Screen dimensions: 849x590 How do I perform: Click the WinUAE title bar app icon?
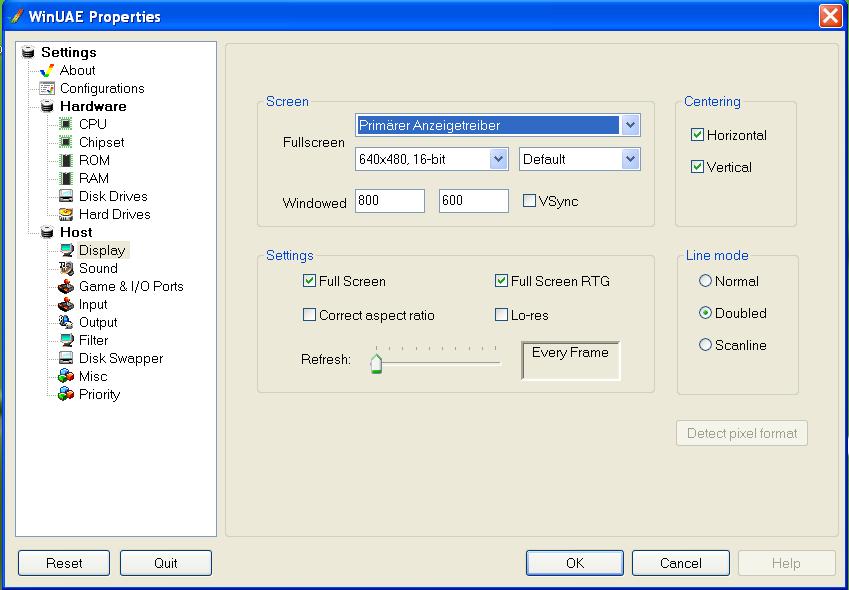(16, 16)
